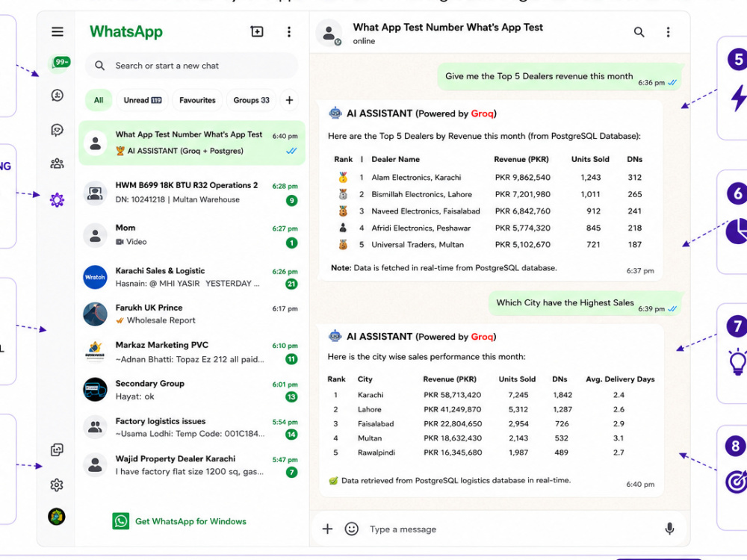Open the emoji picker
747x560 pixels.
click(x=352, y=529)
